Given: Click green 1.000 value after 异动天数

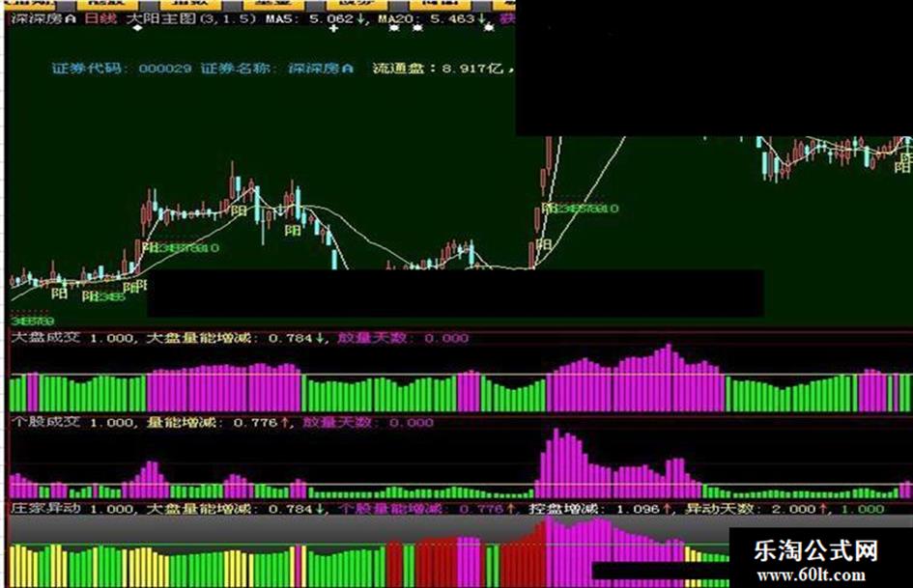Looking at the screenshot, I should 863,509.
